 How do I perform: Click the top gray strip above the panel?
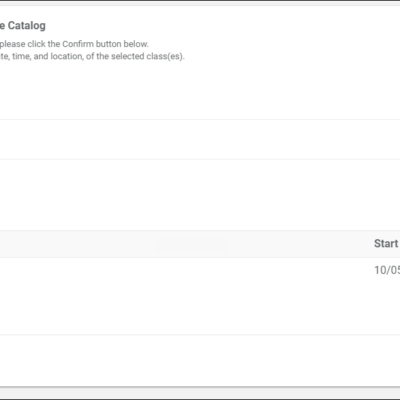click(200, 3)
